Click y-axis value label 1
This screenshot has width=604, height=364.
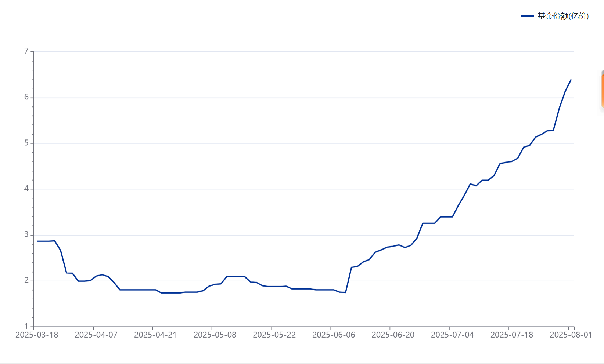26,326
